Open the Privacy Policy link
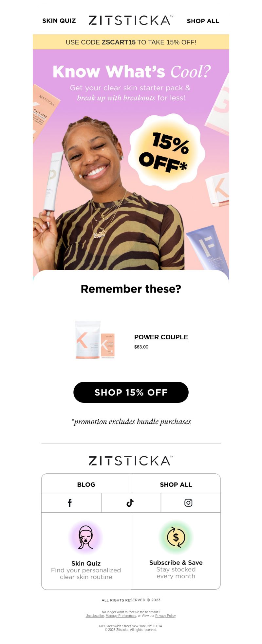Image resolution: width=262 pixels, height=644 pixels. [x=165, y=616]
